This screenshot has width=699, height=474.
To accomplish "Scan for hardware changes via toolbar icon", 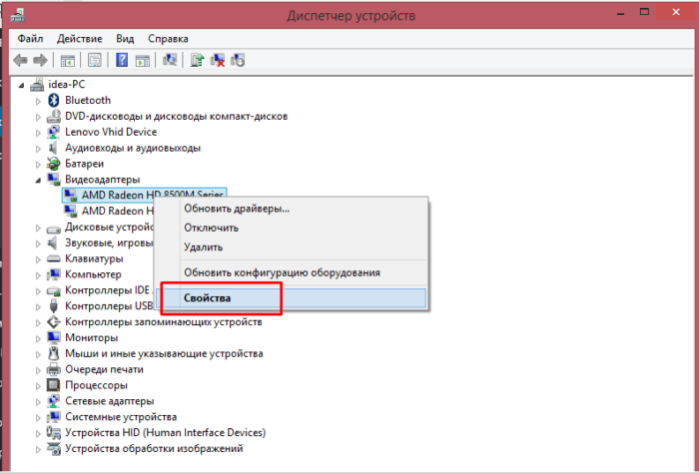I will pyautogui.click(x=170, y=60).
